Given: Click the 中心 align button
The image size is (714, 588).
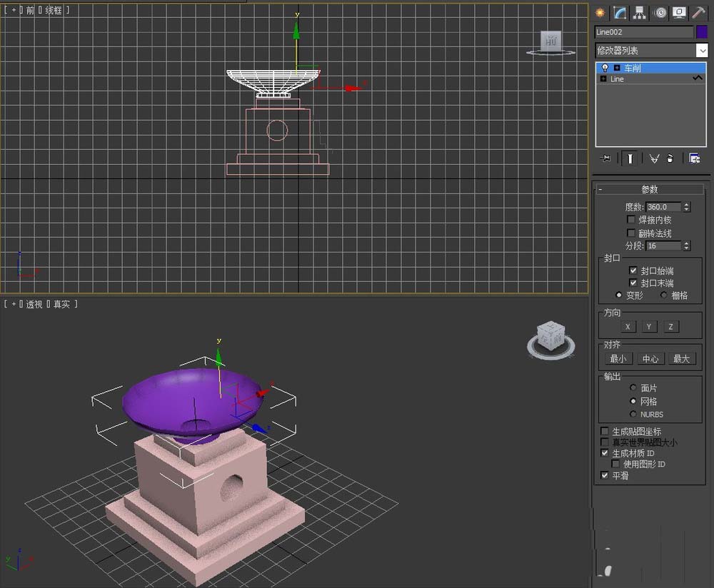Looking at the screenshot, I should pos(650,359).
